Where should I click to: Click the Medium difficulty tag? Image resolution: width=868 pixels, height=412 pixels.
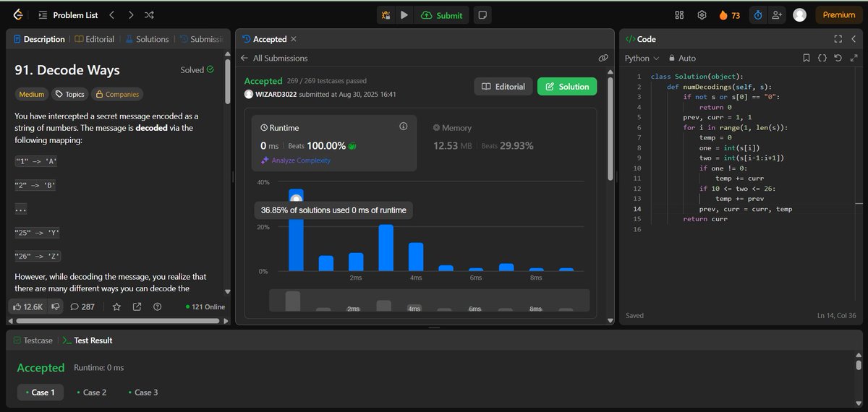31,94
